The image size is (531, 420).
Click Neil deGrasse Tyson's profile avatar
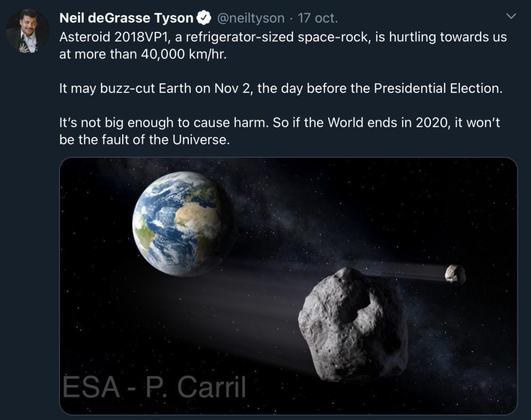click(28, 31)
